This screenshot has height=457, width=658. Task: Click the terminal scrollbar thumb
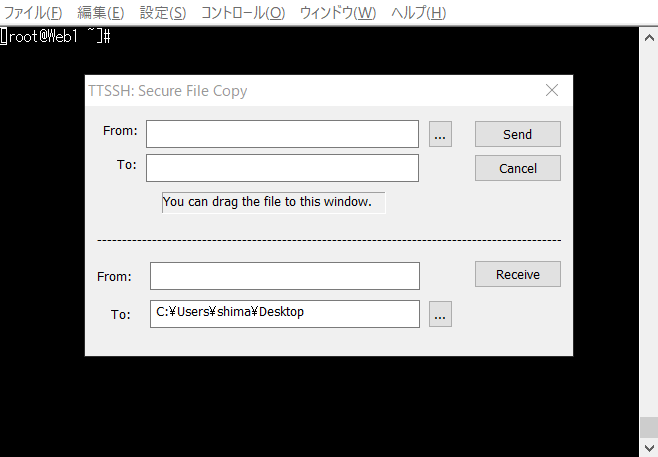point(649,428)
